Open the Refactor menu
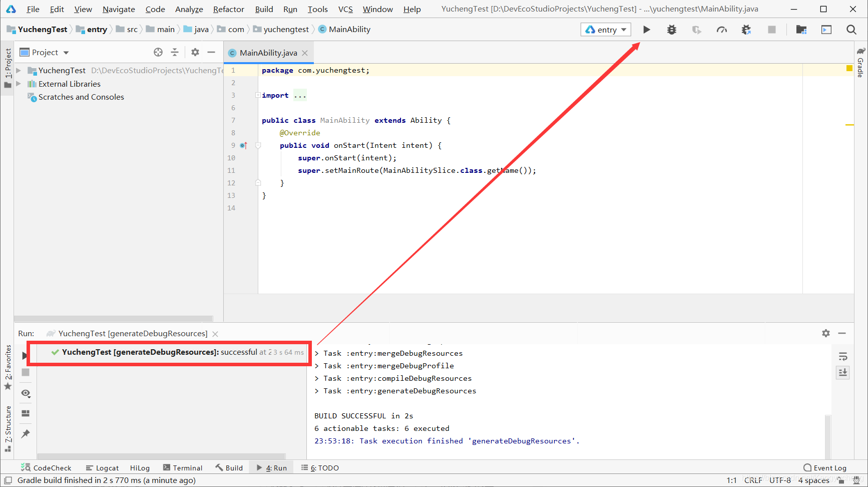 [x=228, y=9]
